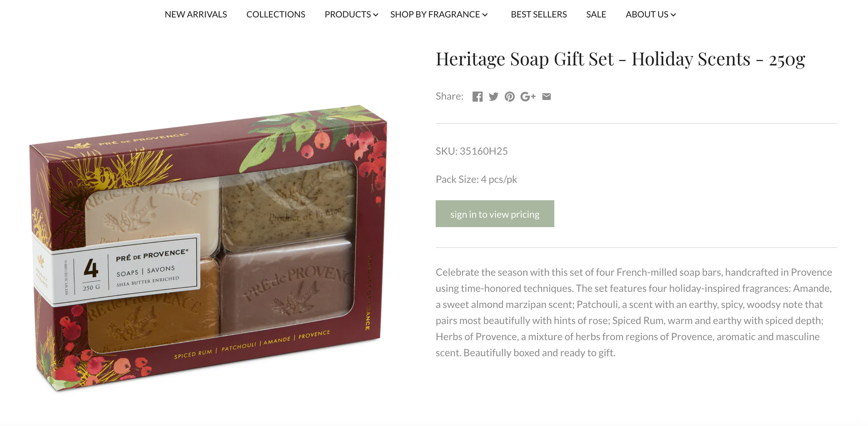Open Shop By Fragrance menu label
868x426 pixels.
(435, 14)
